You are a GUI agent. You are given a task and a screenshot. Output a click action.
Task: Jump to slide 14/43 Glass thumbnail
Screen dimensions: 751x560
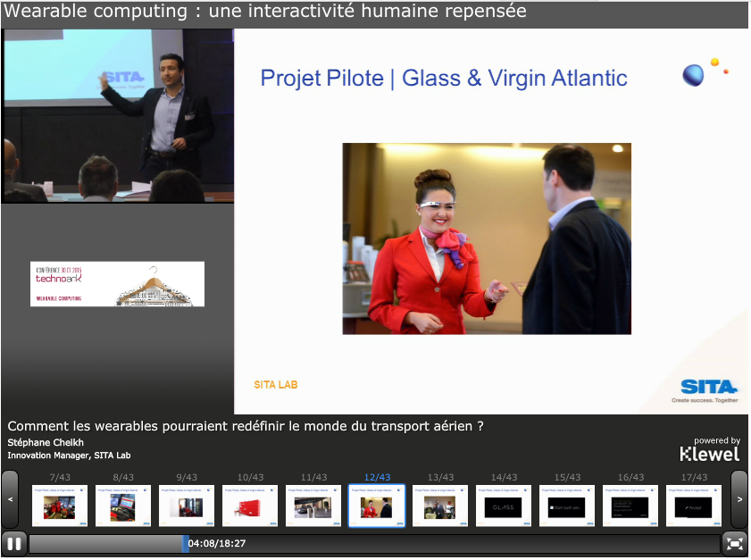(x=504, y=506)
